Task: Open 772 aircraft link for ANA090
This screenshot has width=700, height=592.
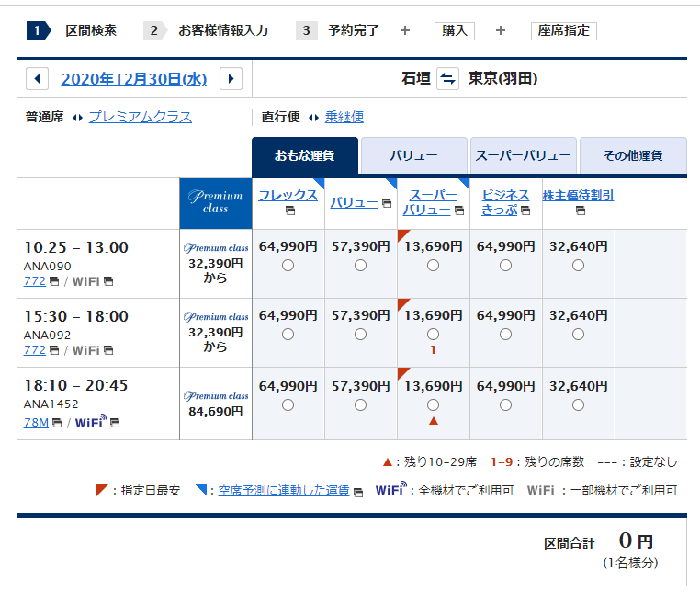Action: coord(35,281)
